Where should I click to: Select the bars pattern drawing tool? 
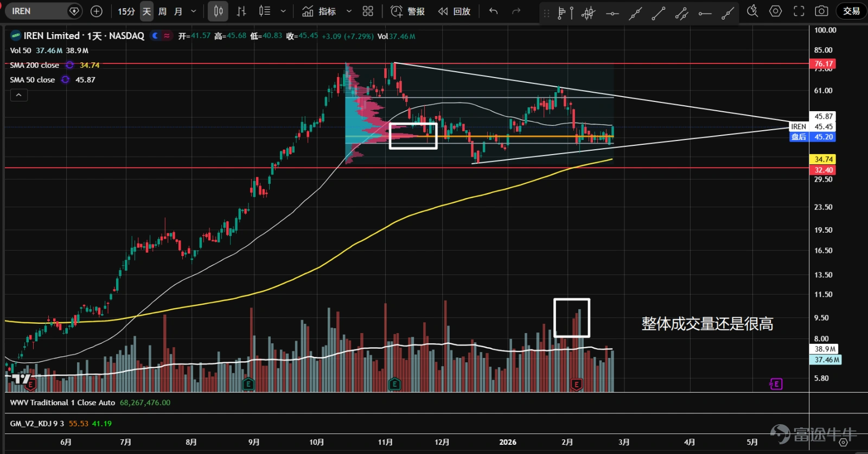(589, 12)
